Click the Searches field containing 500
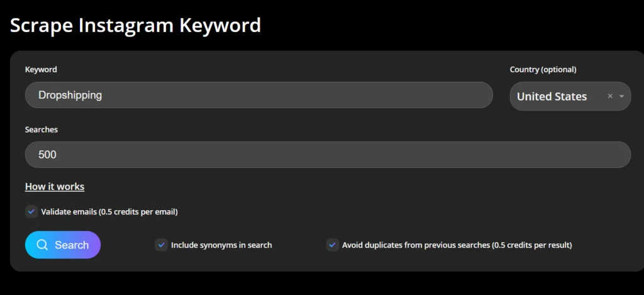Screen dimensions: 644x295 [x=327, y=155]
